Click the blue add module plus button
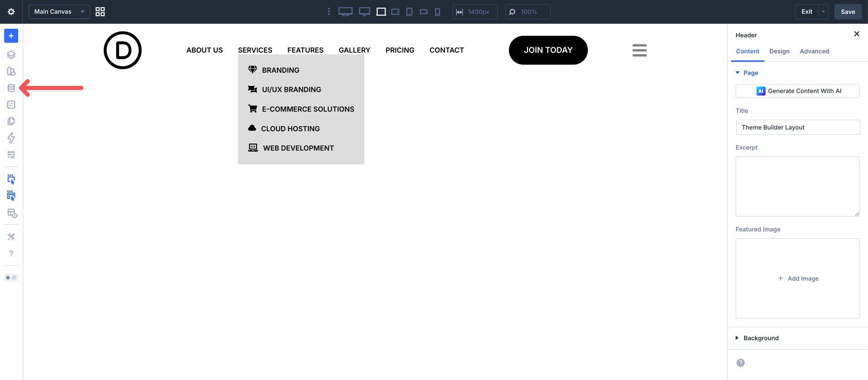The image size is (868, 380). pyautogui.click(x=11, y=36)
